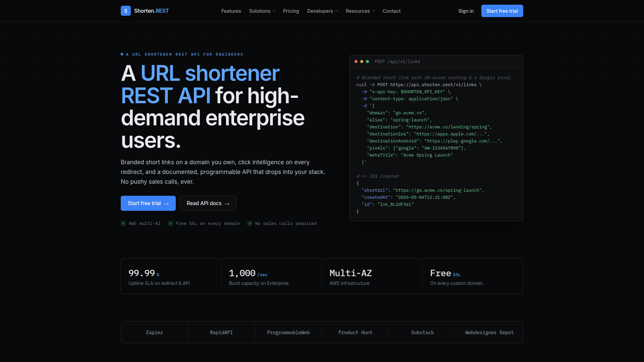The height and width of the screenshot is (362, 644).
Task: Click the RapidAPI logo cell
Action: (x=221, y=332)
